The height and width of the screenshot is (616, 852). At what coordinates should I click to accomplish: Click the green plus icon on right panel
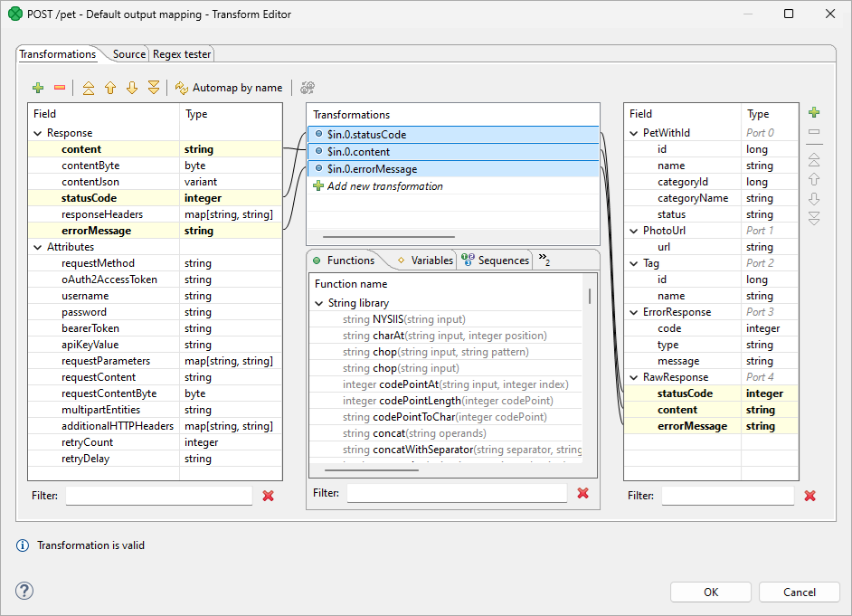(x=813, y=110)
